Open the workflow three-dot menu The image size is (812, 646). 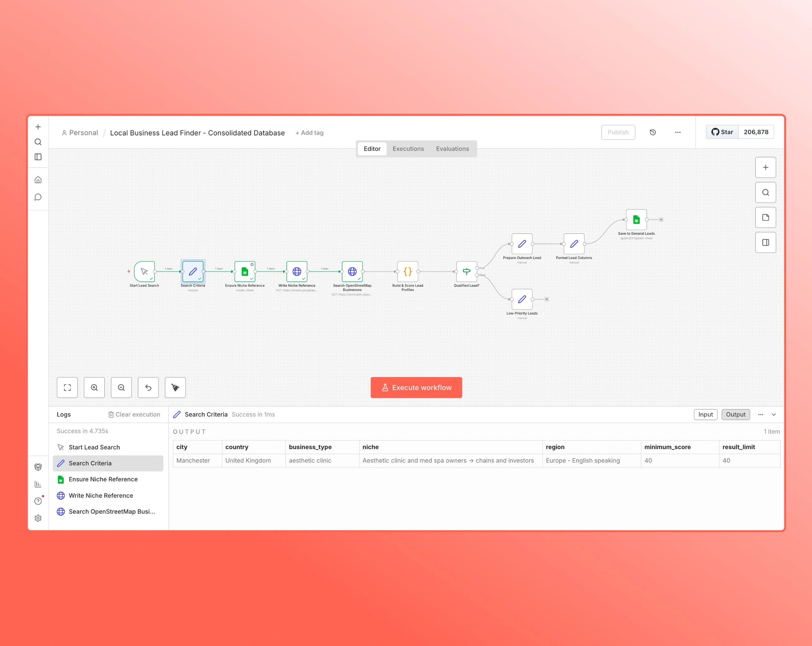click(x=677, y=132)
